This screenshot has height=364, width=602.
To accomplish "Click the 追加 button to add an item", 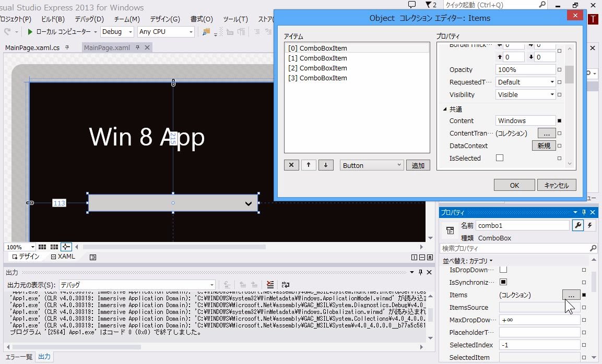I will 418,165.
